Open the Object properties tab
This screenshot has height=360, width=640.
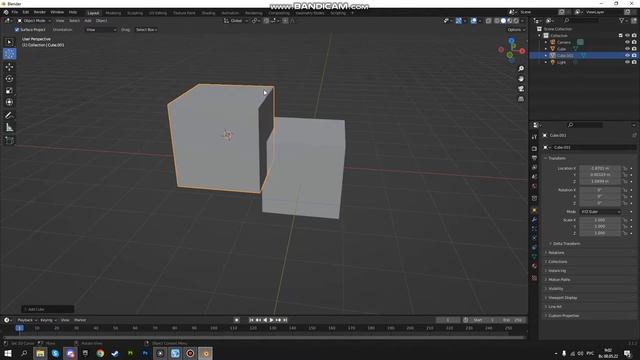534,211
